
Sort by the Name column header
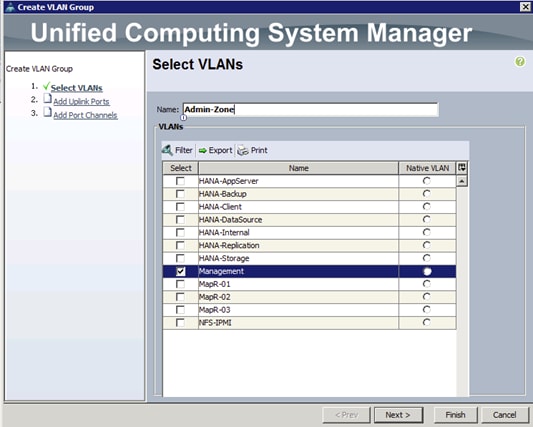298,168
